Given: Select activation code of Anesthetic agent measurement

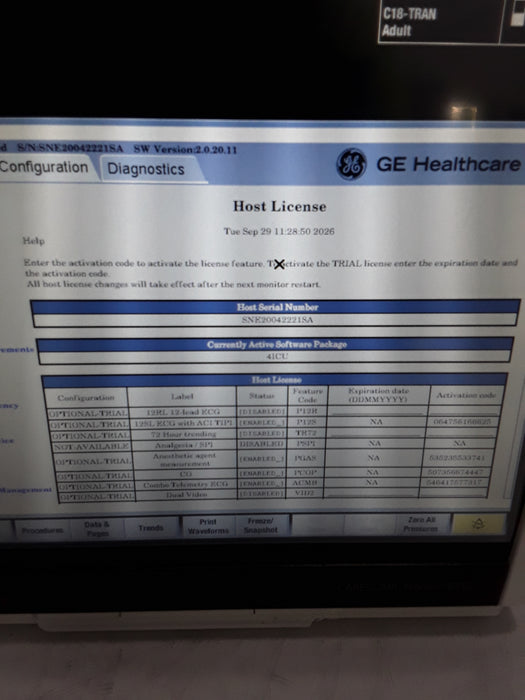Looking at the screenshot, I should 457,458.
